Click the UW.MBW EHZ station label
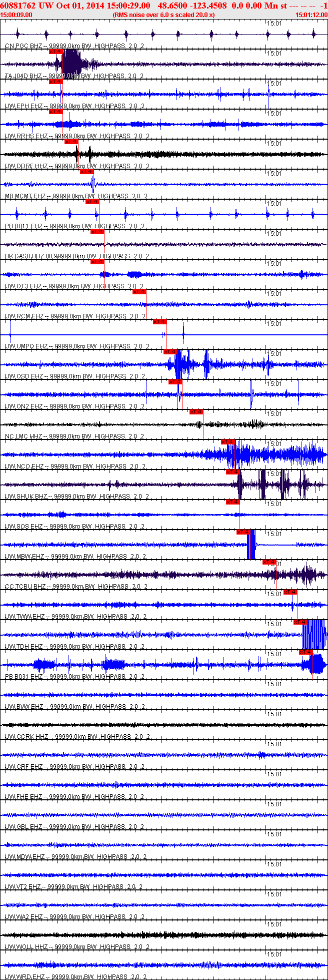Viewport: 328px width, 980px height. coord(75,557)
